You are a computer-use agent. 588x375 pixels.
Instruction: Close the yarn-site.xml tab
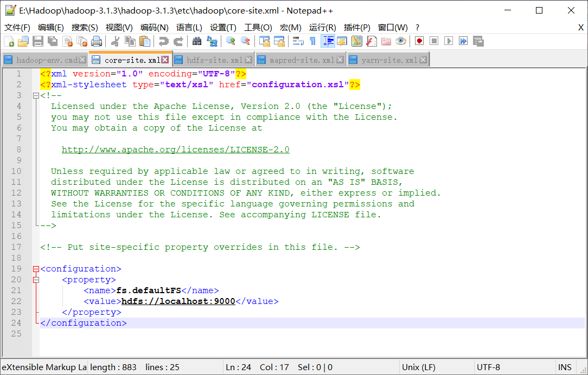[x=422, y=59]
